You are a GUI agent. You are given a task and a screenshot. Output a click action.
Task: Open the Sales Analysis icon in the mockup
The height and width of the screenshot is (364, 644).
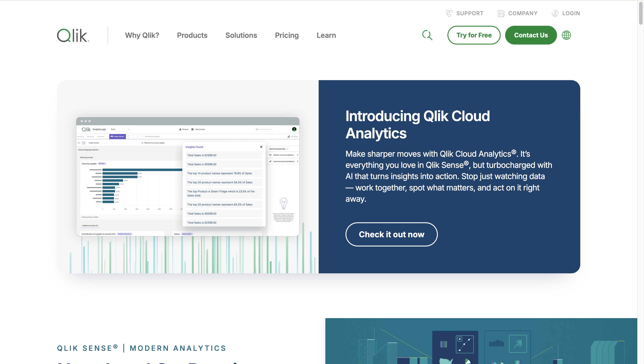coord(193,129)
